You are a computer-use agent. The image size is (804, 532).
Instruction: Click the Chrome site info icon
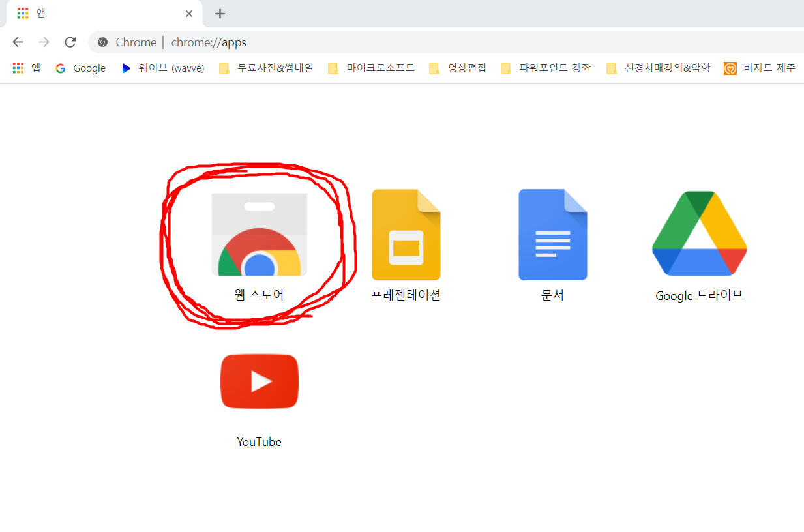pyautogui.click(x=102, y=42)
